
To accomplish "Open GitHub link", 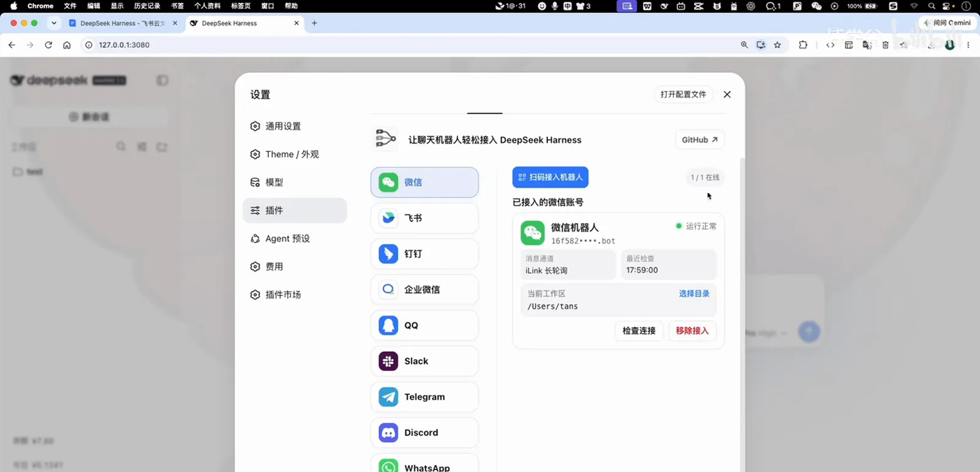I will tap(699, 140).
